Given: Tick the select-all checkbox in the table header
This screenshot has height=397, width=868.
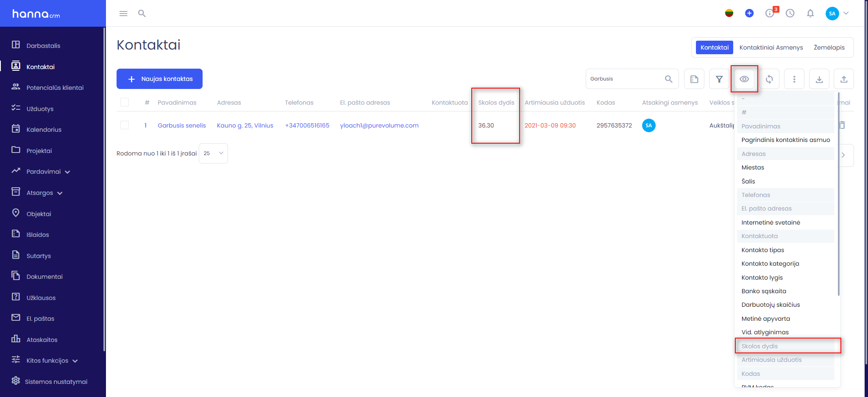Looking at the screenshot, I should 125,102.
